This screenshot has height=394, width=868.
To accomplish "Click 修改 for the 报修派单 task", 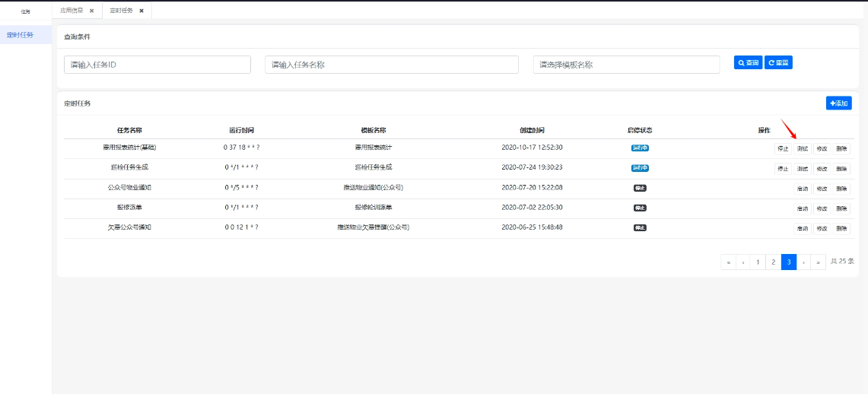I will click(x=822, y=208).
